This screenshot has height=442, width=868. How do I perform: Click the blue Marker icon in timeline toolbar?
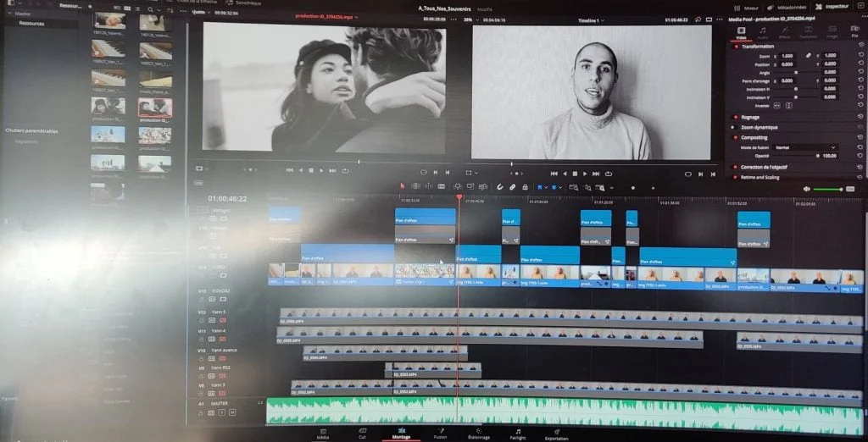554,187
